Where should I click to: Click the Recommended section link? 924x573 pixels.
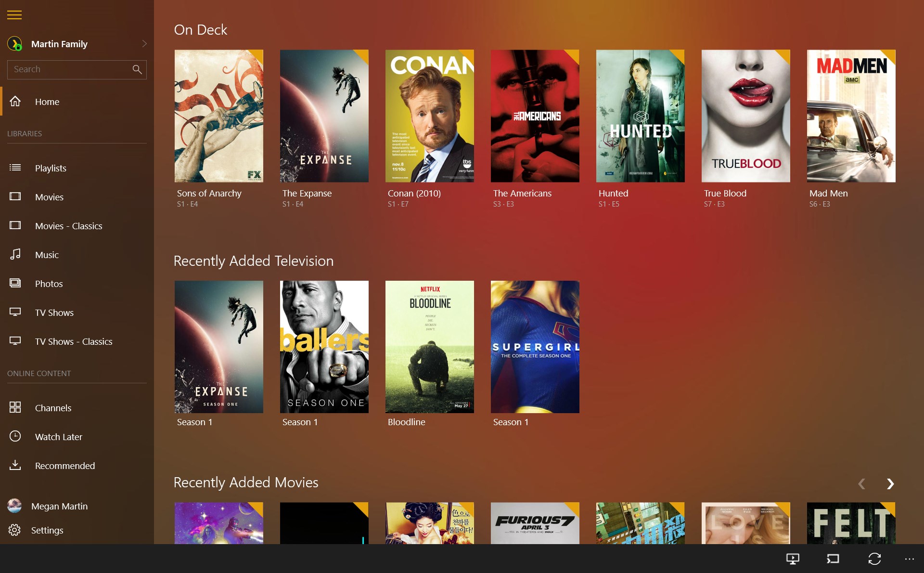[x=64, y=466]
